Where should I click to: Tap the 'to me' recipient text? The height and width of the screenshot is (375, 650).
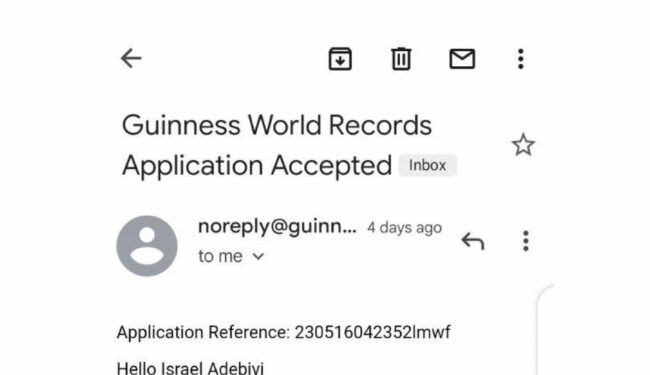[x=220, y=256]
